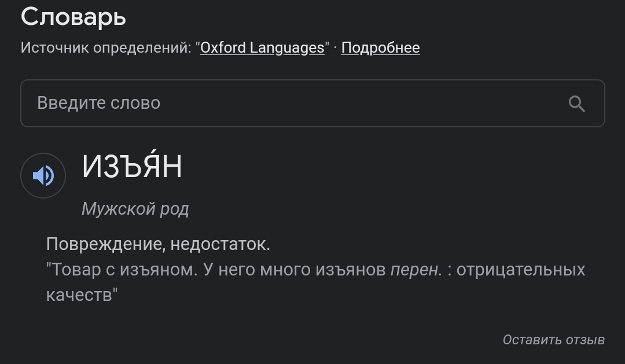Click the phrase У него много изъянов
The image size is (625, 364).
click(x=294, y=270)
